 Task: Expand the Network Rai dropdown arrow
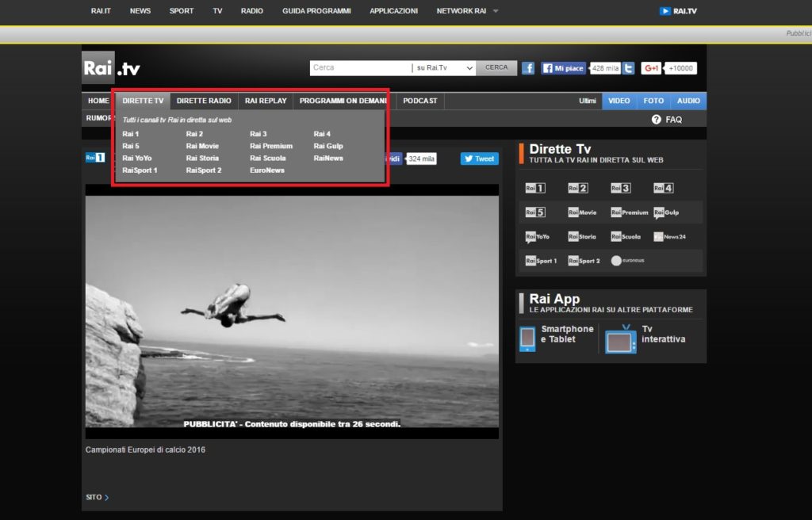tap(496, 11)
